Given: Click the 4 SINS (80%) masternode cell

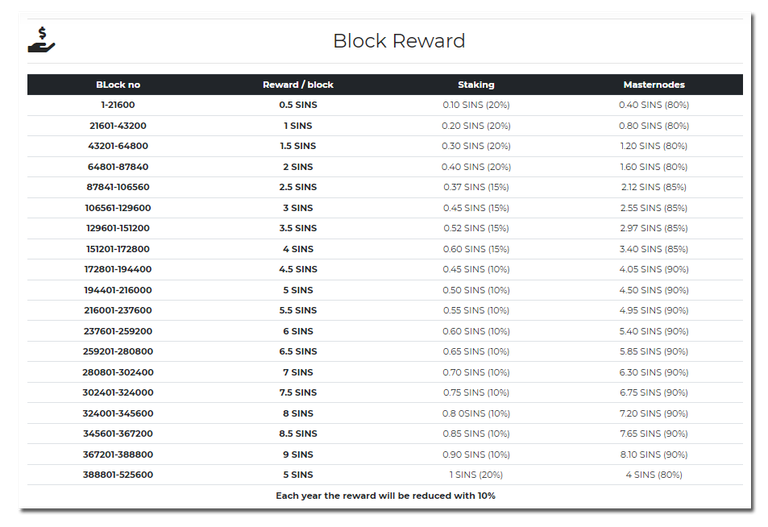Looking at the screenshot, I should coord(654,475).
